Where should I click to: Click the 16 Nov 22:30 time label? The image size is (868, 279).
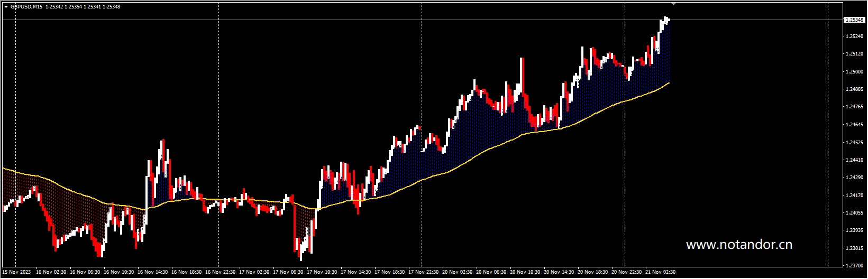[221, 273]
